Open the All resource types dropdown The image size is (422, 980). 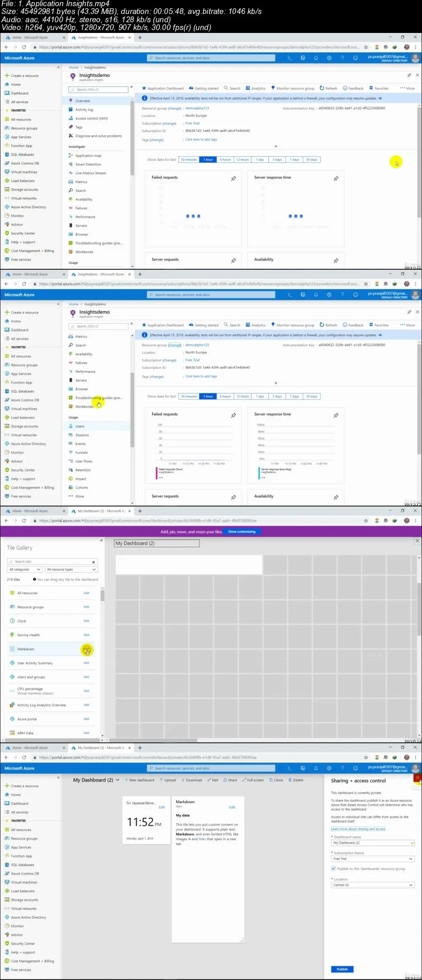(x=71, y=569)
